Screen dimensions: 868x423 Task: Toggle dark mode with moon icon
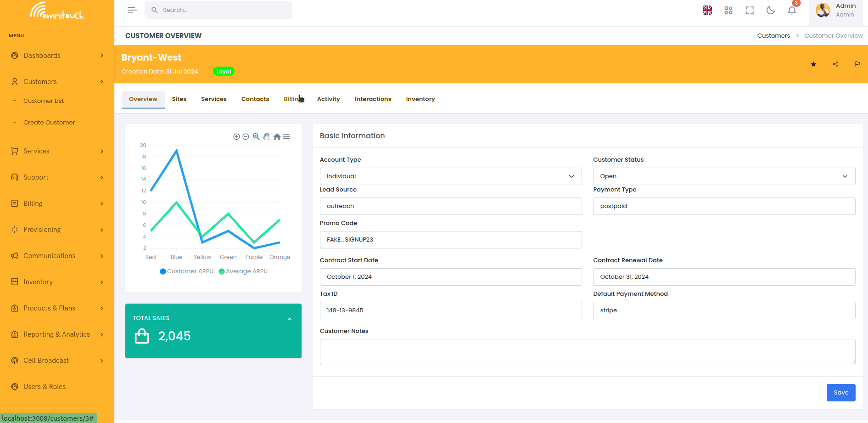771,11
